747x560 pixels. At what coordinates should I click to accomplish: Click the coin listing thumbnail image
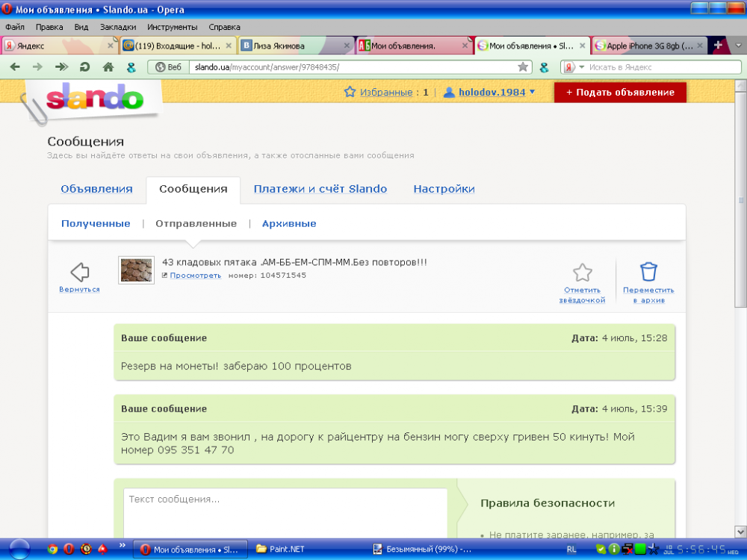(136, 270)
